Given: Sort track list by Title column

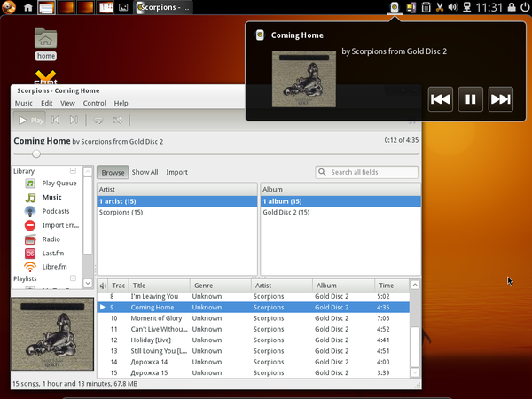Looking at the screenshot, I should tap(160, 286).
